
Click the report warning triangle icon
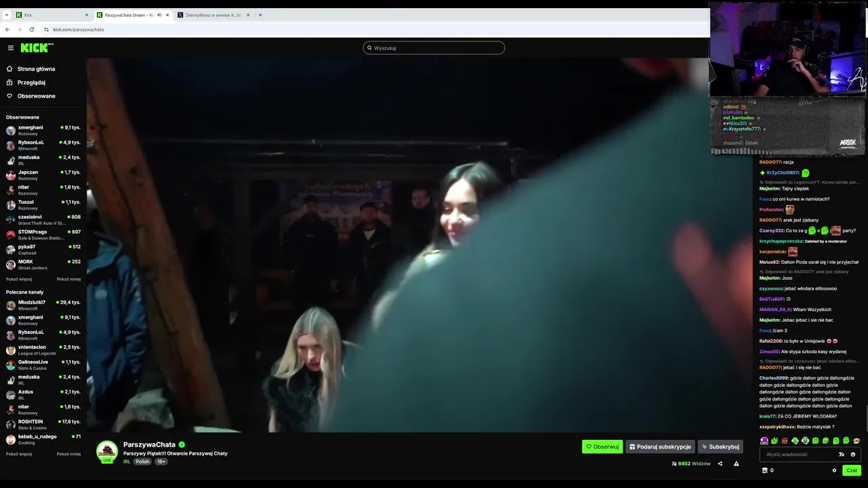(736, 464)
